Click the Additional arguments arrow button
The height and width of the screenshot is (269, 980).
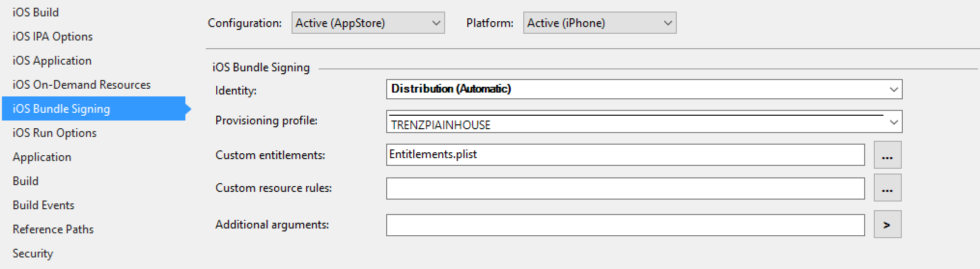(x=887, y=224)
